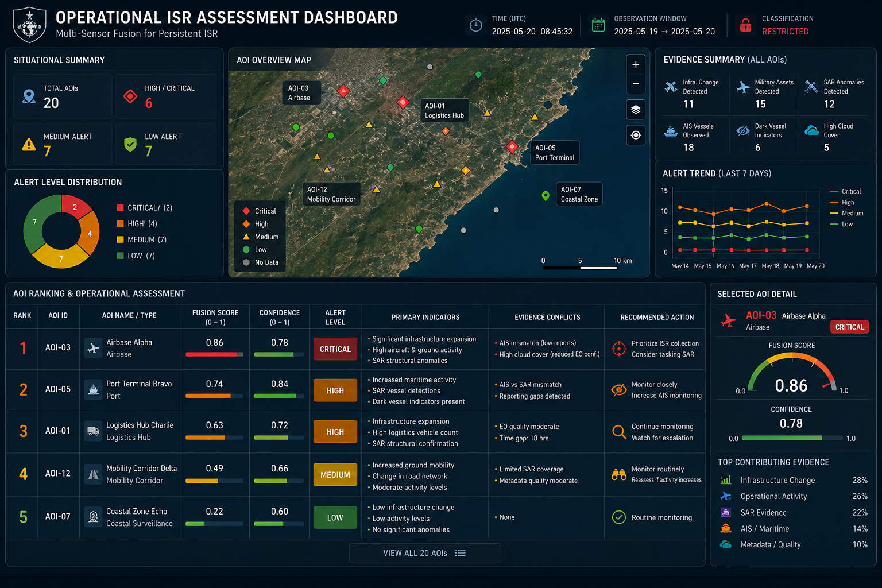Click the HIGH alert badge for AOI-05

pos(335,390)
